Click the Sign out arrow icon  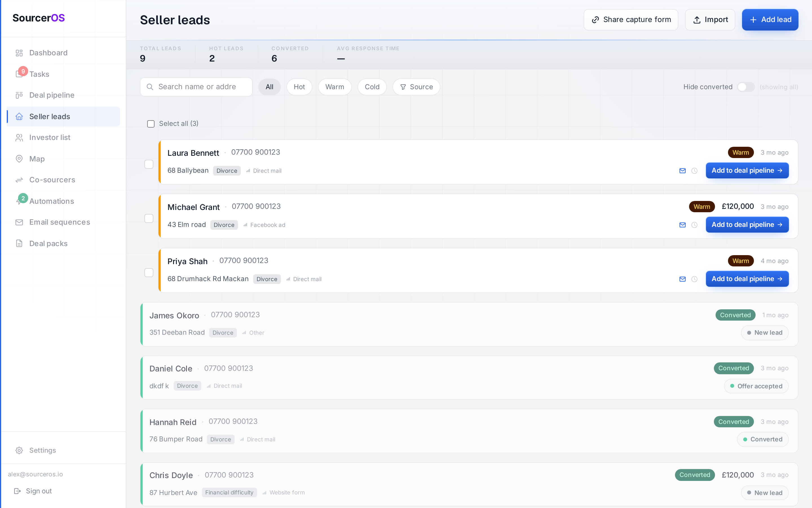[x=17, y=491]
